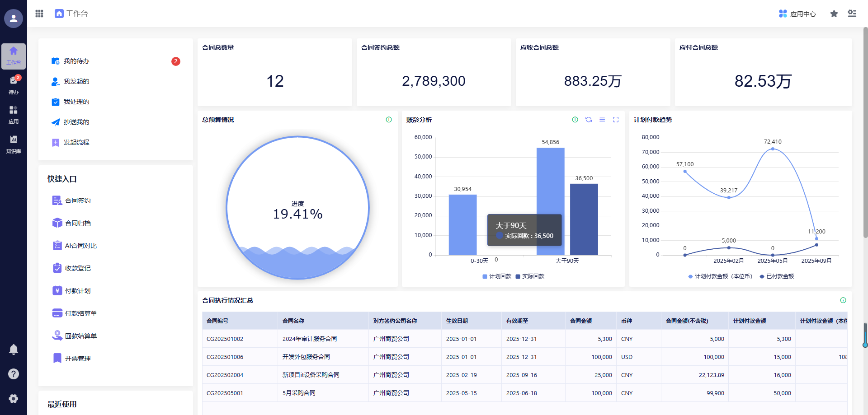Open the 账龄分析 chart list menu

pyautogui.click(x=602, y=120)
